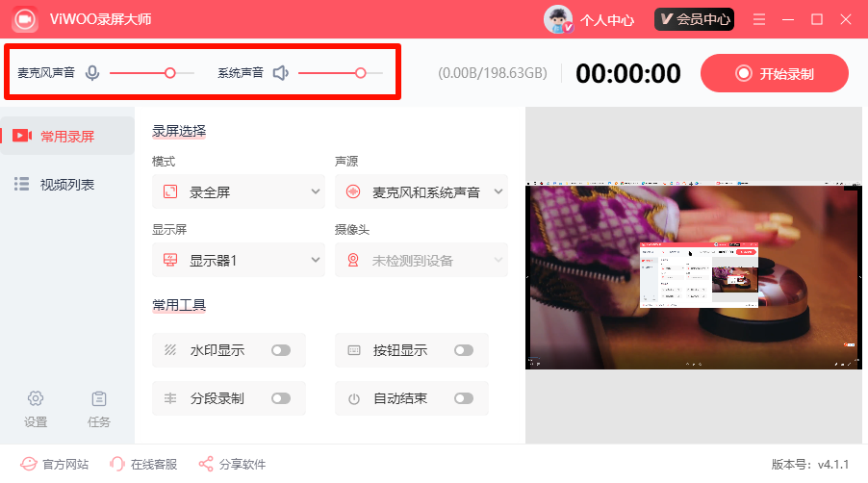Click the 常用工具 section heading
868x483 pixels.
click(x=179, y=305)
